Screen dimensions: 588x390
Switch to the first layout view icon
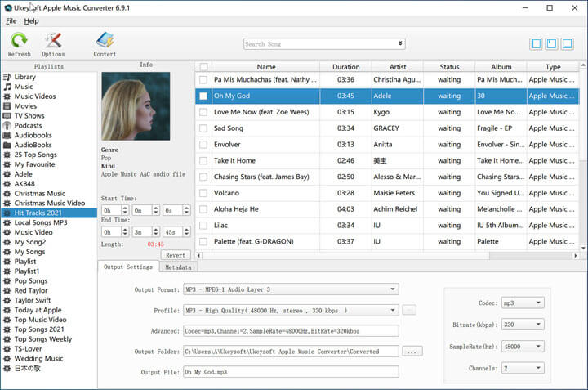[536, 43]
